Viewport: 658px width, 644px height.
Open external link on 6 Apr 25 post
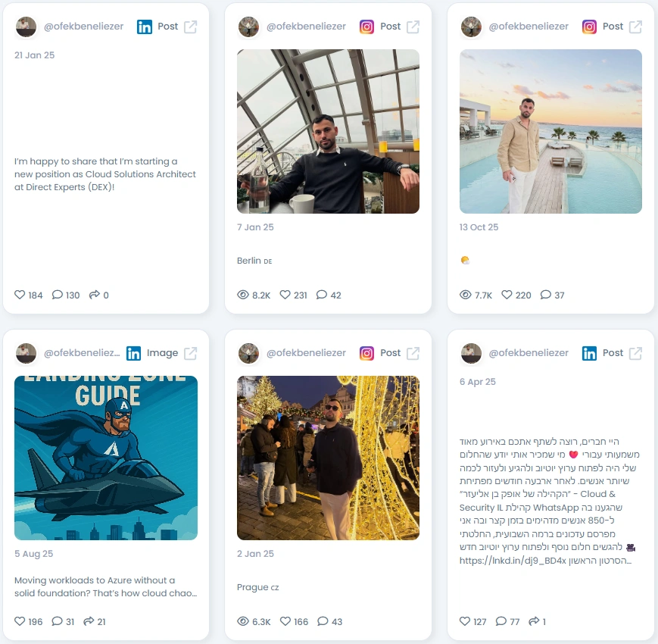635,354
